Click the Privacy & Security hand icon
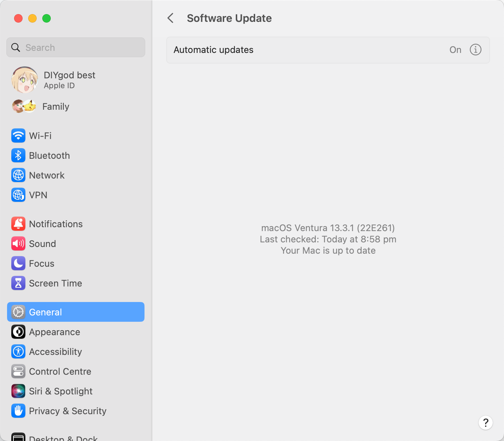The image size is (504, 441). 18,411
